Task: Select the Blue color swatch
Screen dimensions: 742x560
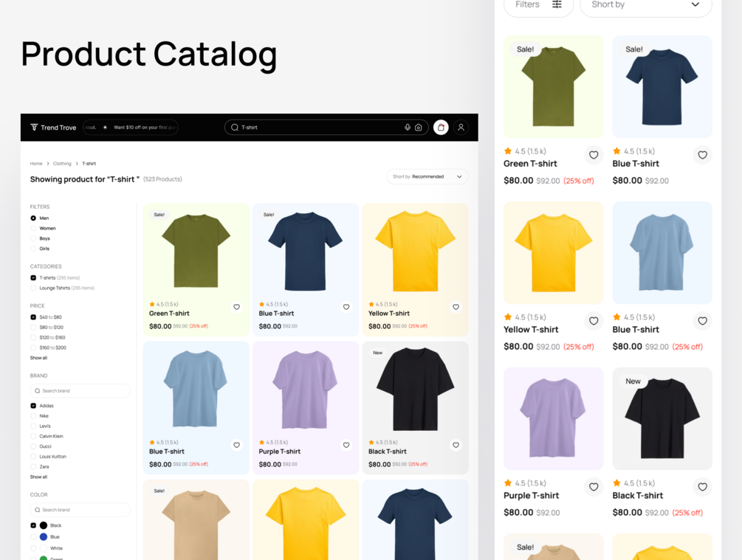Action: 44,537
